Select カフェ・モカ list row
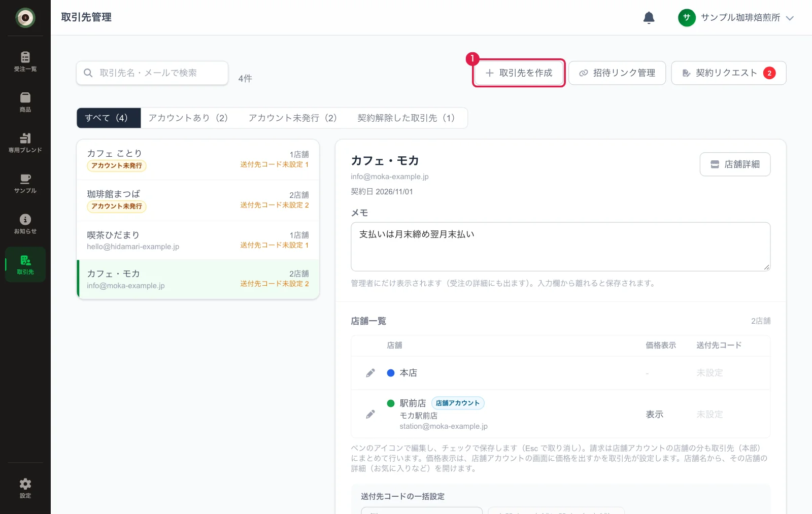Image resolution: width=812 pixels, height=514 pixels. (x=198, y=279)
